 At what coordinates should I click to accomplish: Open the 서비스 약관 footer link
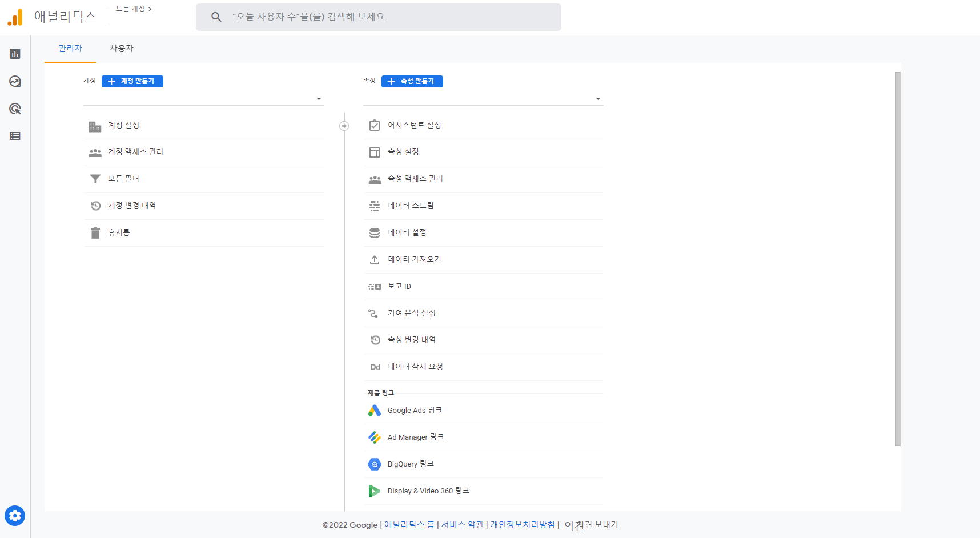coord(463,525)
